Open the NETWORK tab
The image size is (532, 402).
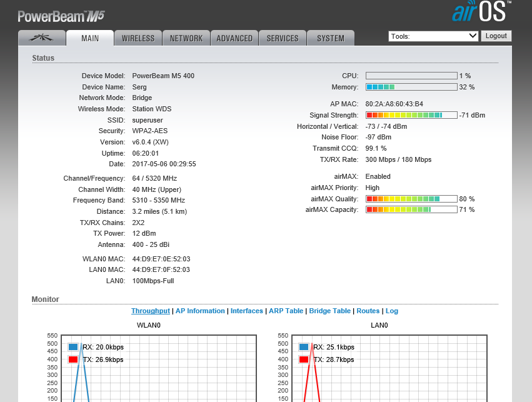(x=186, y=38)
